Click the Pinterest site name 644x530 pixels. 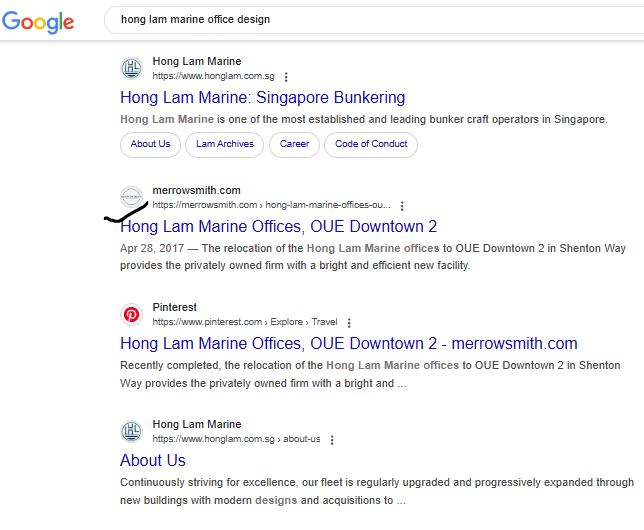coord(175,307)
